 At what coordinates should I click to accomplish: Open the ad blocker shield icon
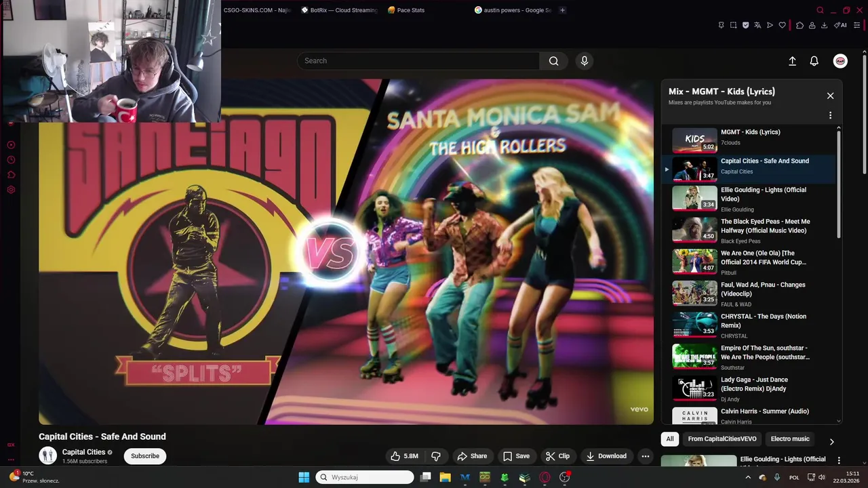tap(745, 25)
